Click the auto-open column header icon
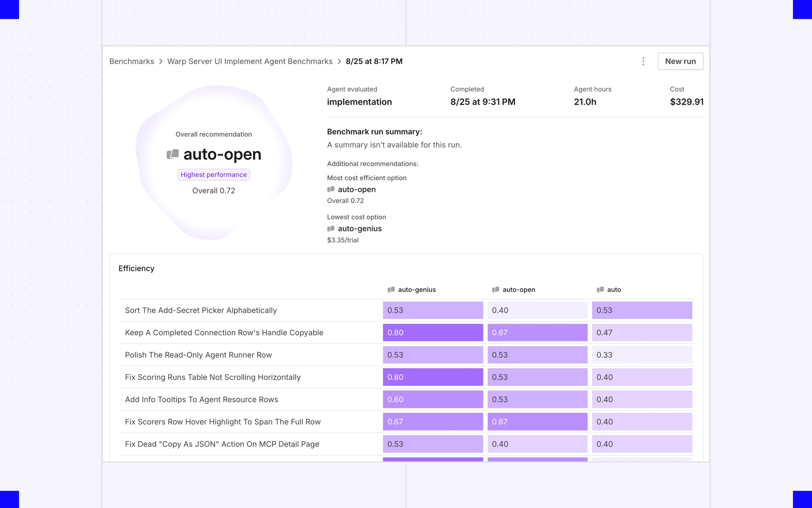Viewport: 812px width, 508px height. 496,290
